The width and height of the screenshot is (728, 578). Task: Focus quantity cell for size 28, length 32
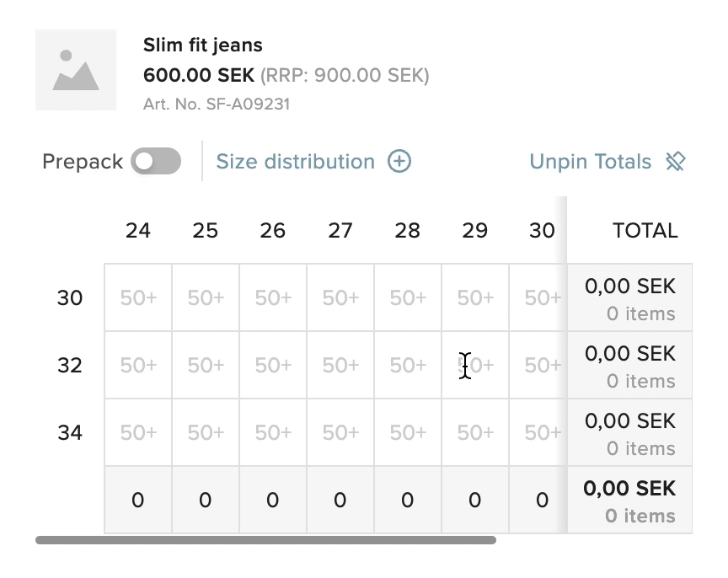[x=407, y=365]
